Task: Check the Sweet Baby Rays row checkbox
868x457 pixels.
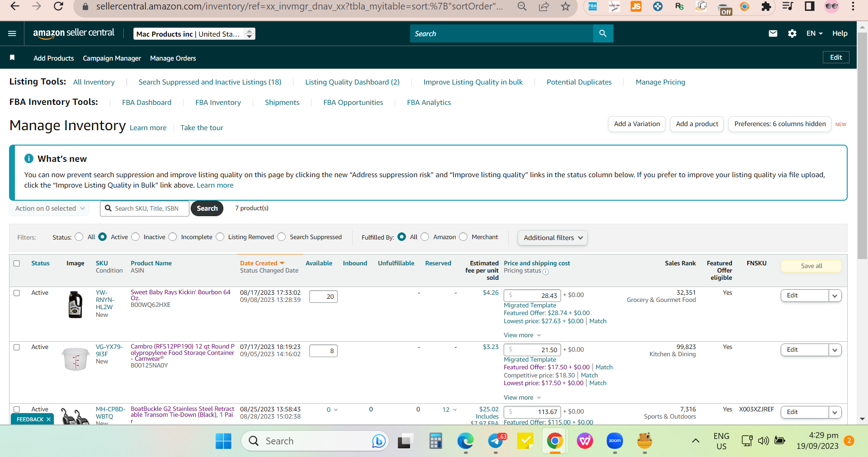Action: coord(17,293)
